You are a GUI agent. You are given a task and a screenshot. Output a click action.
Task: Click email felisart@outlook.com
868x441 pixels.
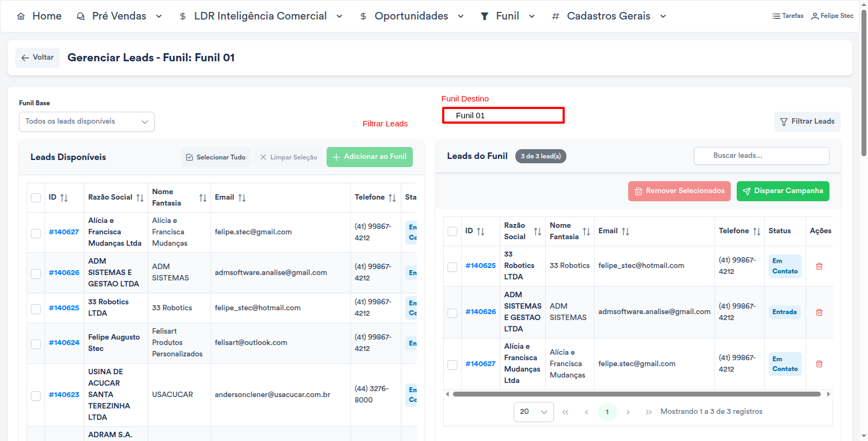251,343
